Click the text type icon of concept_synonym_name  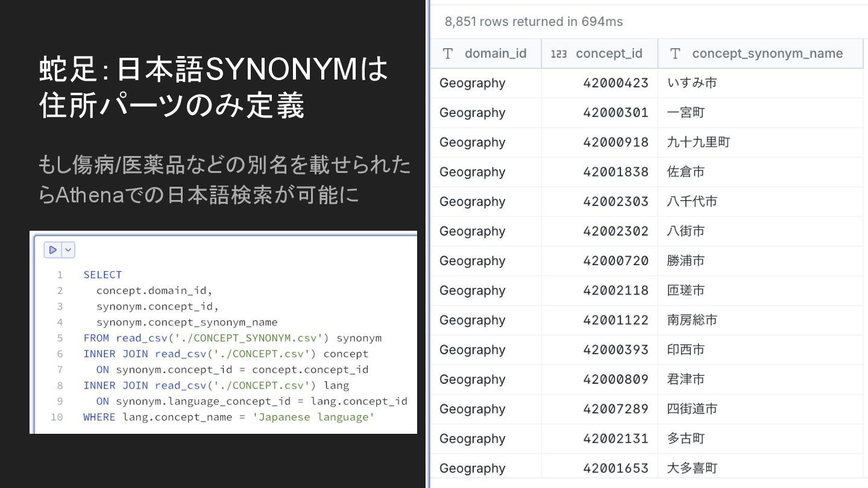(675, 54)
